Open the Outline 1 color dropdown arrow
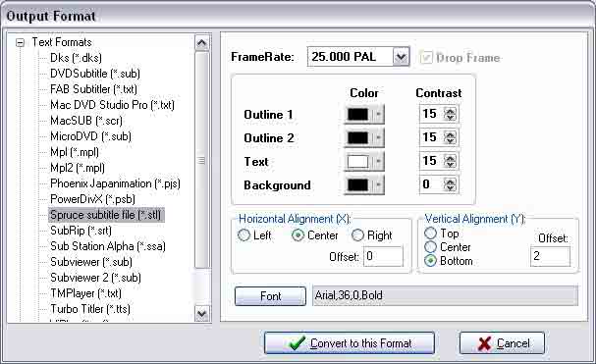The image size is (596, 364). (x=378, y=114)
